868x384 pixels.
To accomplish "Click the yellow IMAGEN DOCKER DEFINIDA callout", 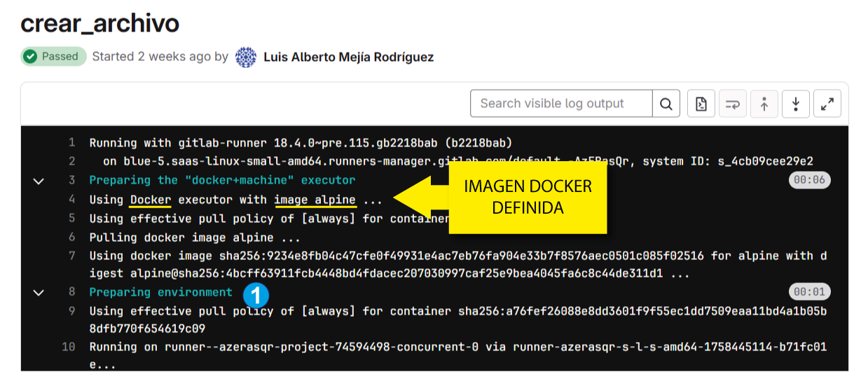I will pyautogui.click(x=528, y=197).
